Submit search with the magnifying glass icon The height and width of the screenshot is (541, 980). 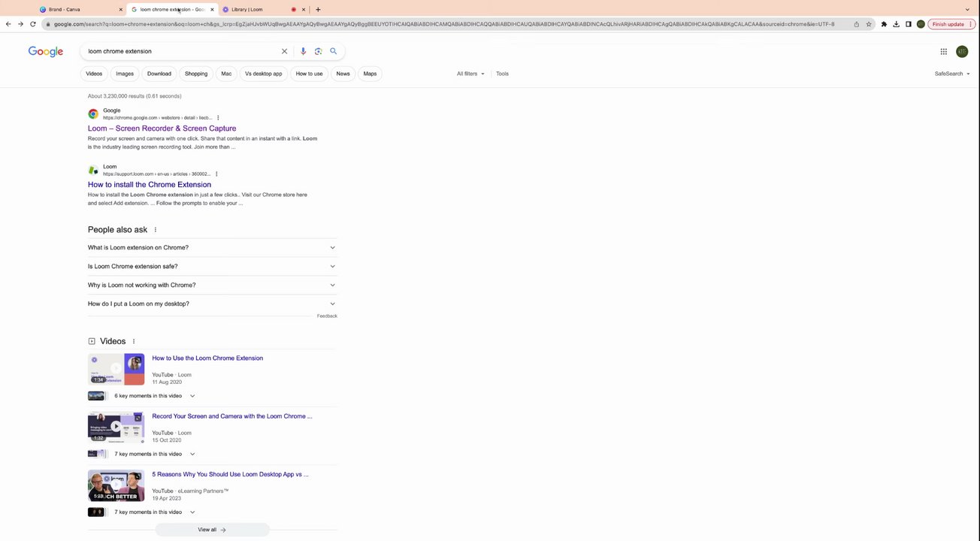click(334, 51)
